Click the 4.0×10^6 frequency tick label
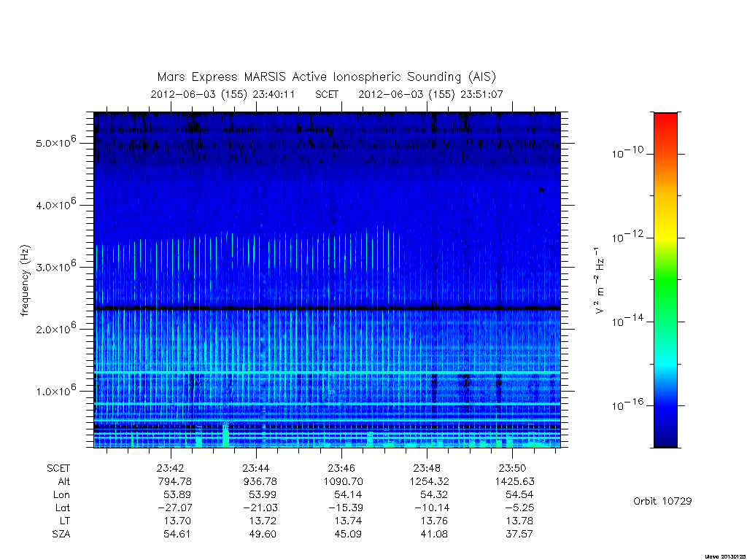The image size is (747, 560). [55, 204]
